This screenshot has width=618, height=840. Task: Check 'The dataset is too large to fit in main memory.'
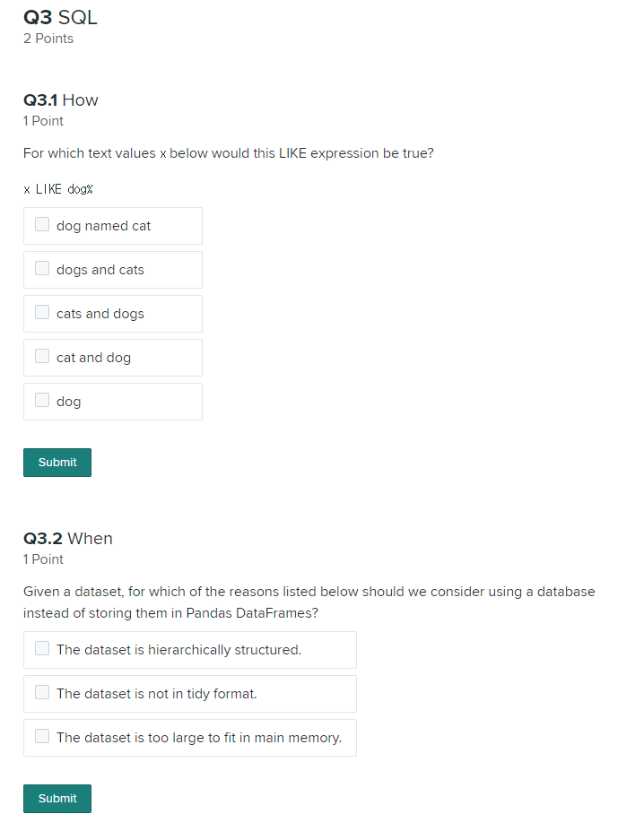[39, 735]
